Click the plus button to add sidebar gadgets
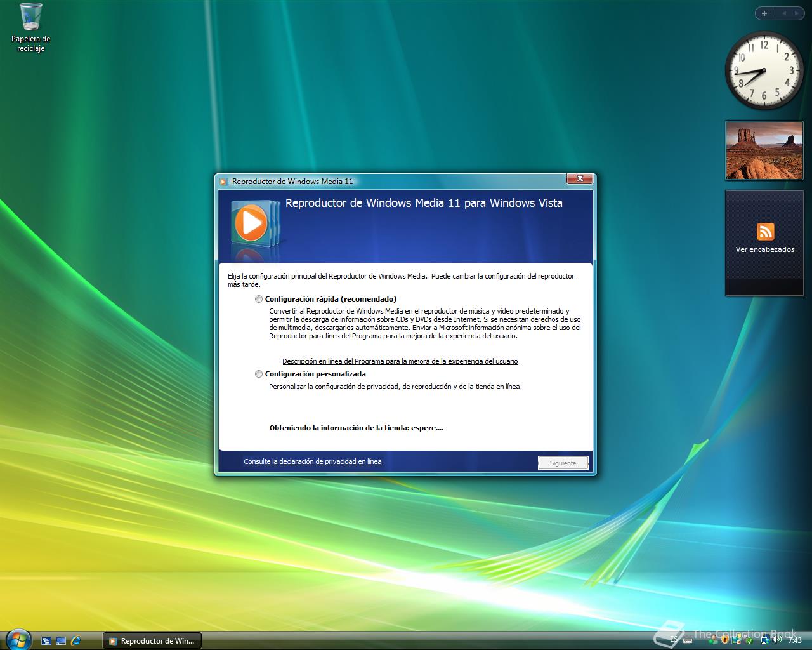Viewport: 812px width, 650px height. point(764,13)
